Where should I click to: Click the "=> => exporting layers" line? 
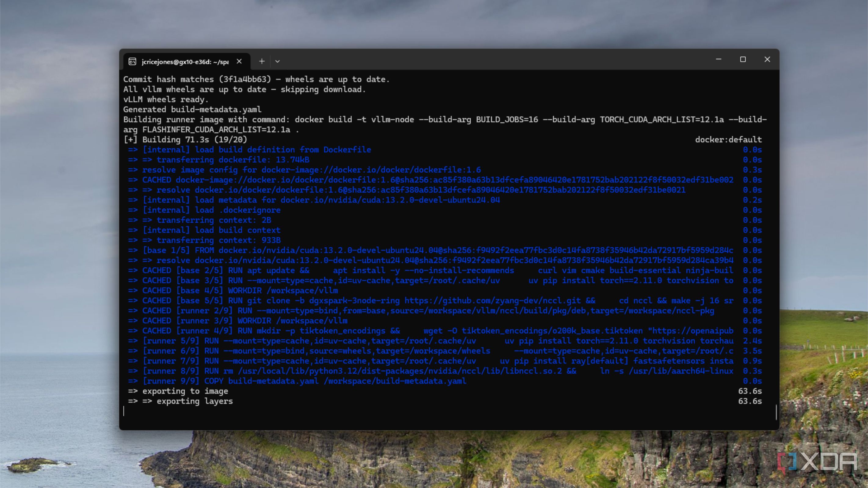(x=180, y=401)
